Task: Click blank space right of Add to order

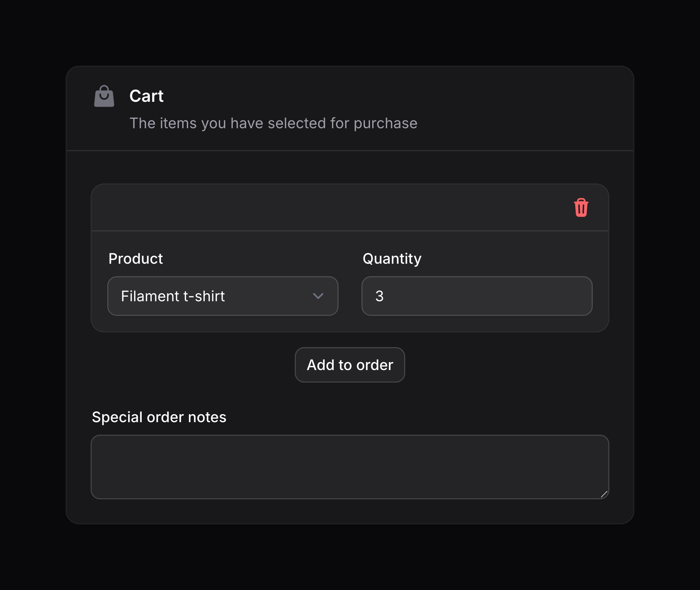Action: [507, 365]
